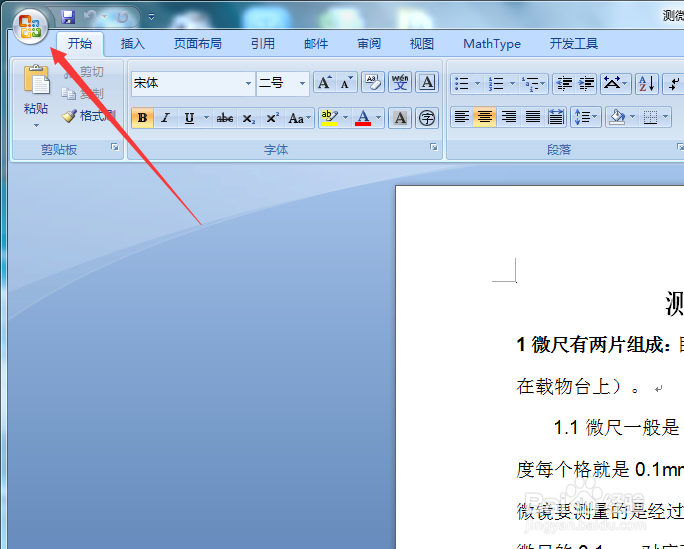
Task: Toggle Align Text Right
Action: point(509,117)
